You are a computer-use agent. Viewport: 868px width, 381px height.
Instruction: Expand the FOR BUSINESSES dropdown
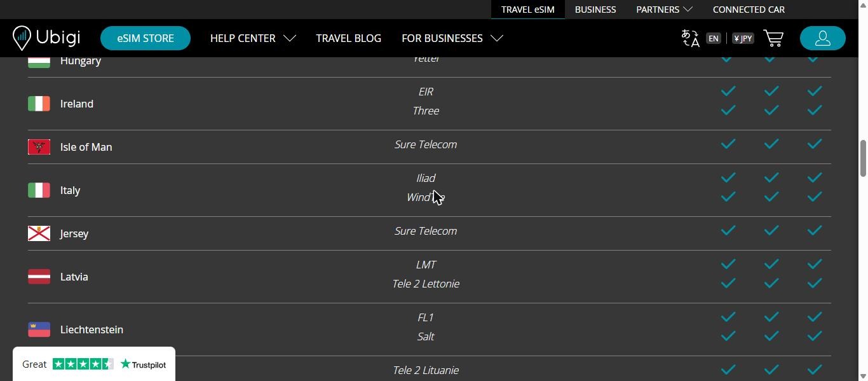(x=452, y=38)
